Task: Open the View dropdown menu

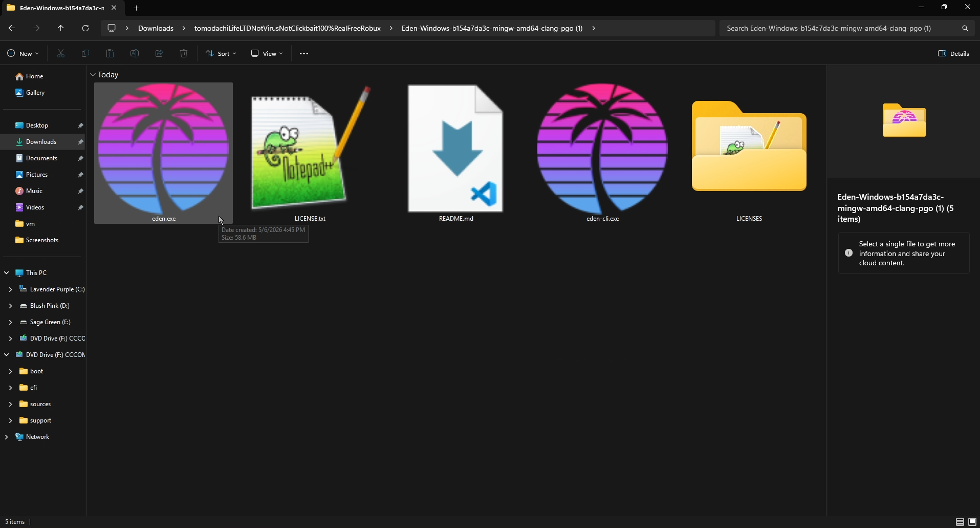Action: [267, 53]
